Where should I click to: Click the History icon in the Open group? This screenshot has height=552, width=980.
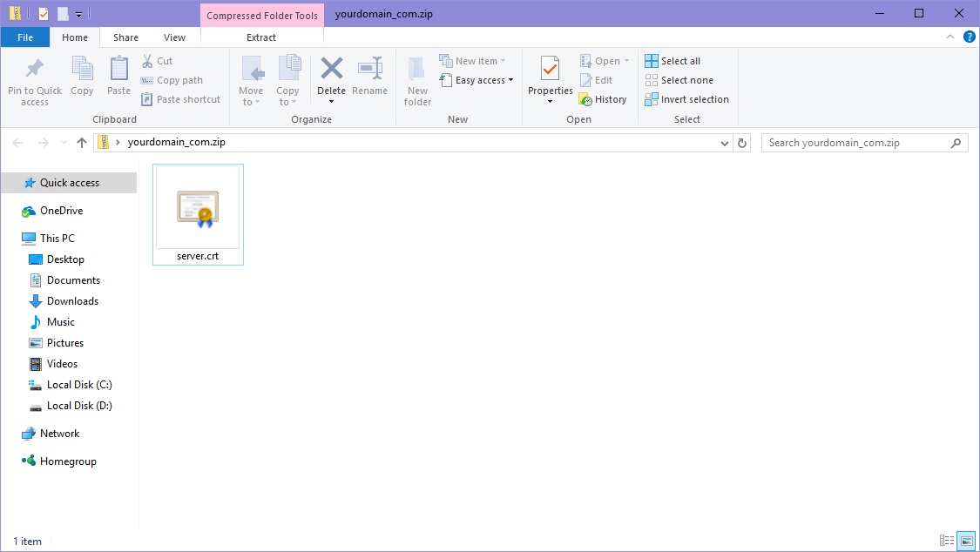[x=604, y=98]
